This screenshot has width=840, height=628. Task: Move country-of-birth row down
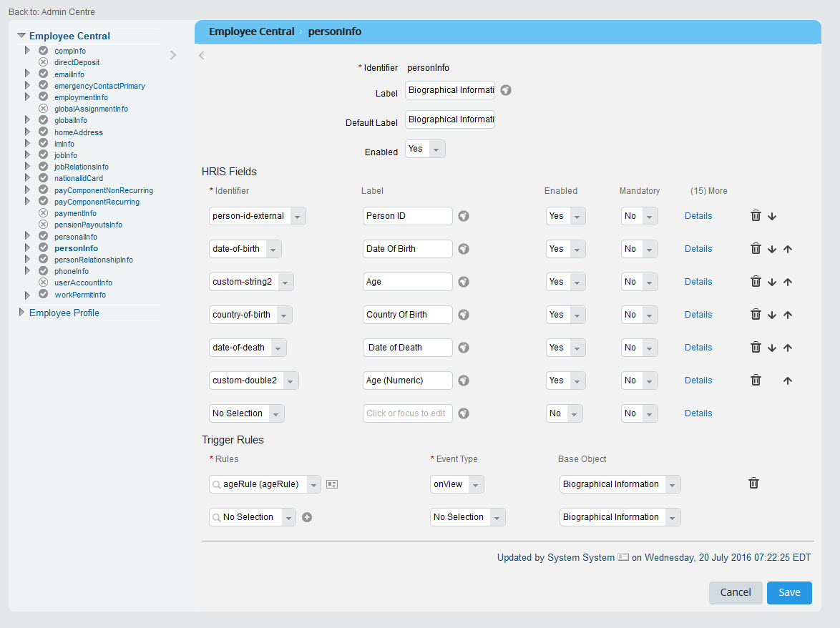tap(772, 315)
